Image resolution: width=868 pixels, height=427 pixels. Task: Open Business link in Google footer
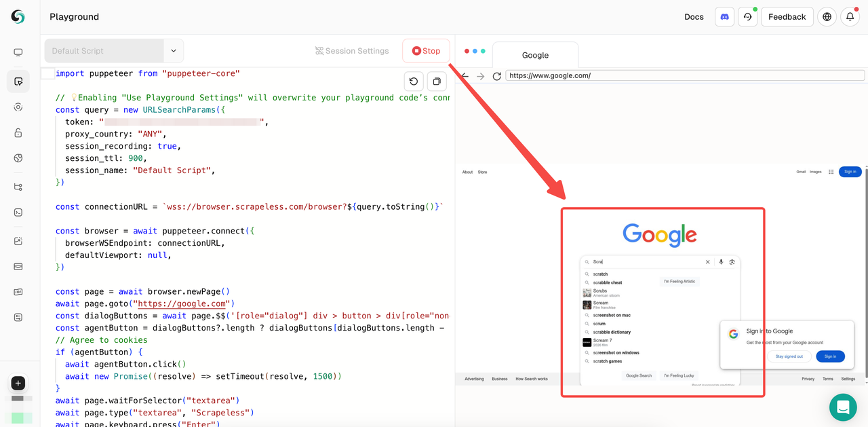pyautogui.click(x=500, y=379)
